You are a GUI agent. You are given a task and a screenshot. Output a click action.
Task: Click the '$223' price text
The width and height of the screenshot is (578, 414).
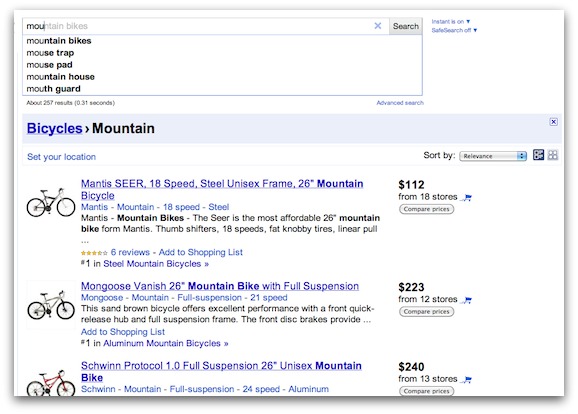[411, 288]
